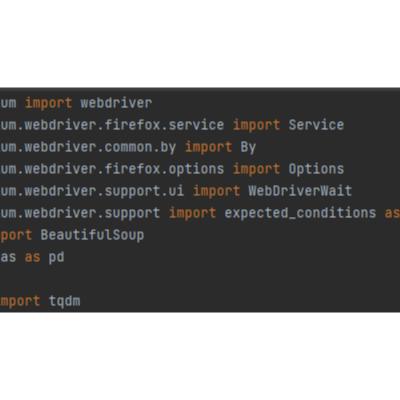
Task: Click firefox.options in the module path
Action: [x=164, y=169]
